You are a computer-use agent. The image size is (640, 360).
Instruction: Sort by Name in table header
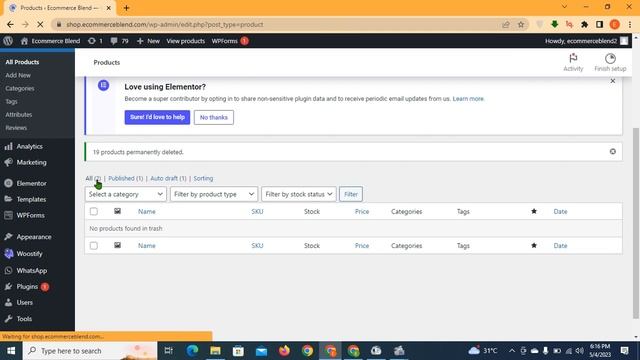click(x=147, y=211)
